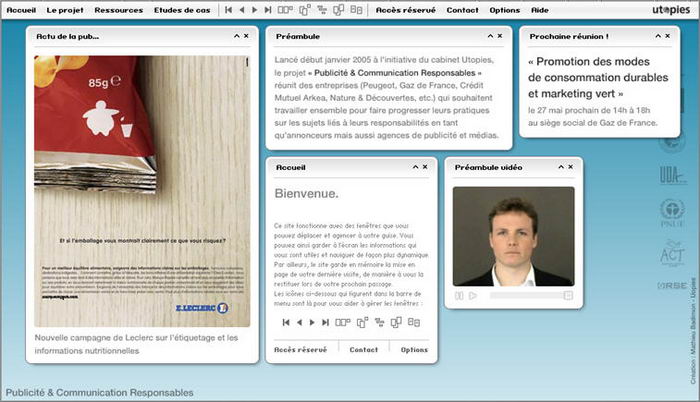This screenshot has height=402, width=700.
Task: Click the tile-windows layout icon in top menu bar
Action: tap(286, 9)
